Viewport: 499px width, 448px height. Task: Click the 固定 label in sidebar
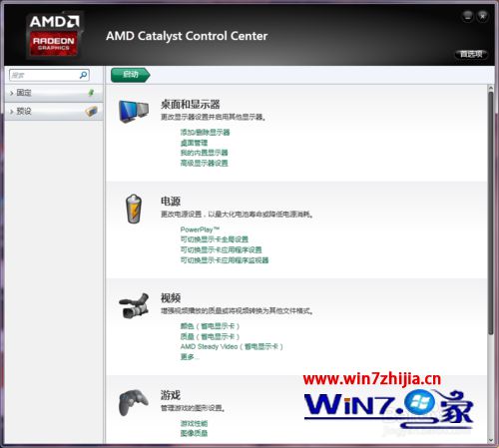(24, 93)
